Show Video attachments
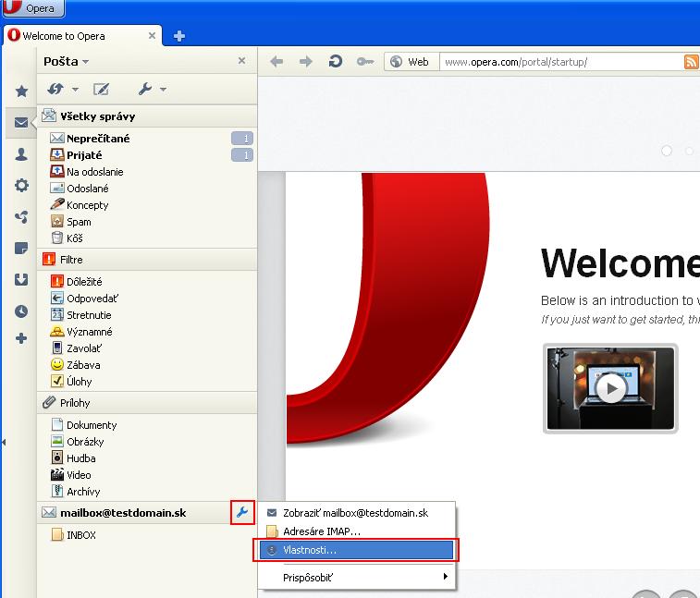The height and width of the screenshot is (598, 700). (147, 475)
